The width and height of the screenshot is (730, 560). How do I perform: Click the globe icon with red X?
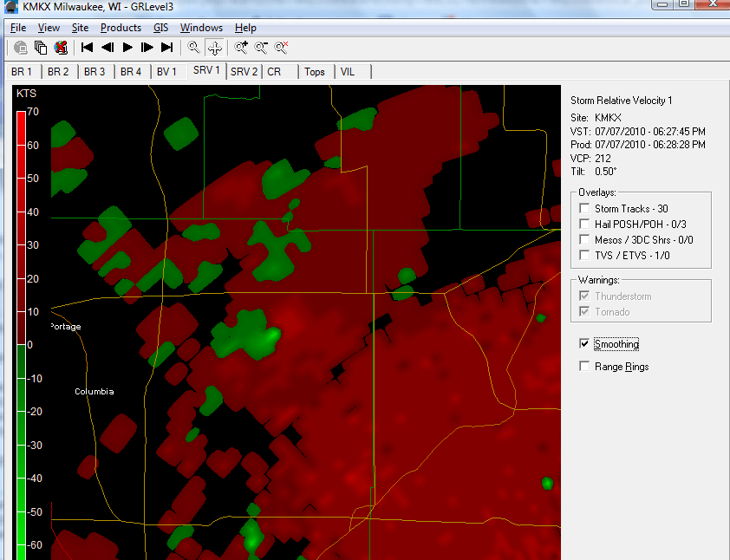pyautogui.click(x=61, y=48)
